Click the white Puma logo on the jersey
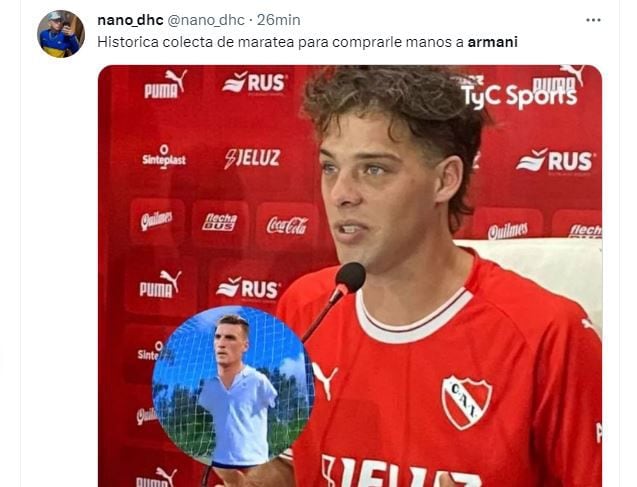 325,381
